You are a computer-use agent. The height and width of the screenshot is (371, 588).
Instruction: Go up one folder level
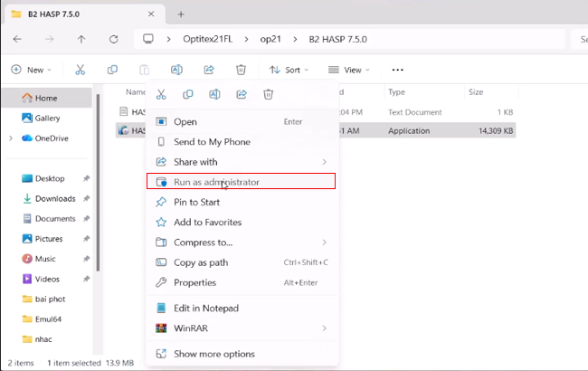click(81, 40)
